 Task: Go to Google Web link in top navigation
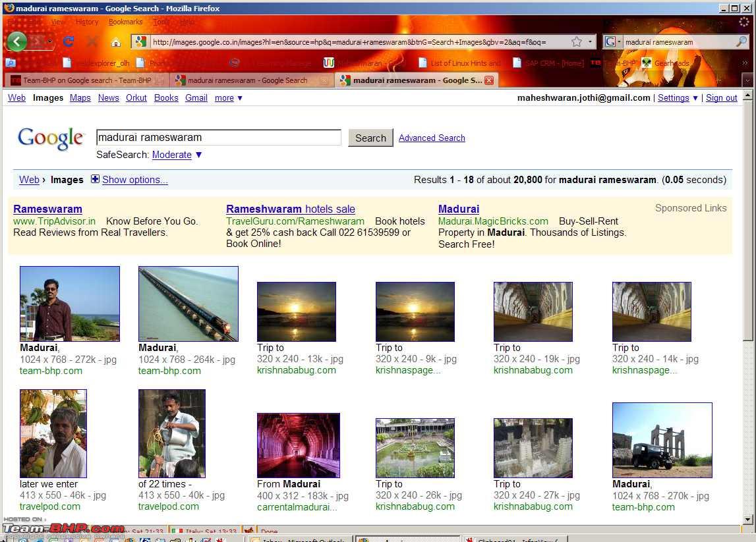point(17,98)
